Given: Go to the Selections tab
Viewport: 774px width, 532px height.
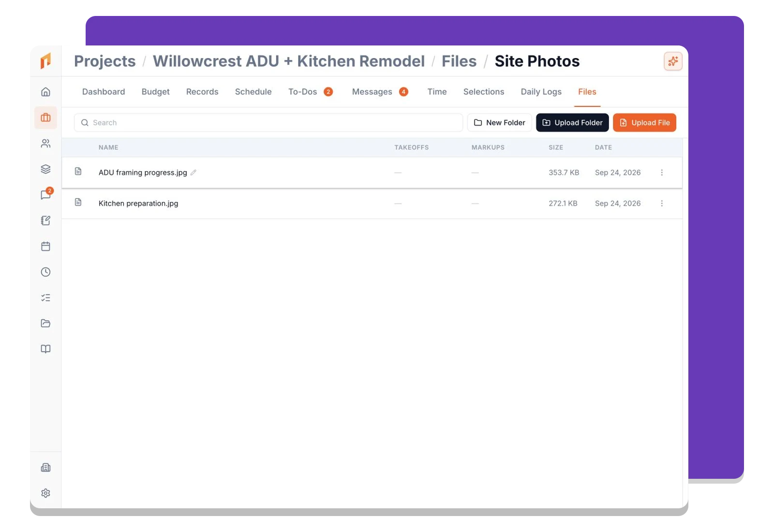Looking at the screenshot, I should coord(484,92).
